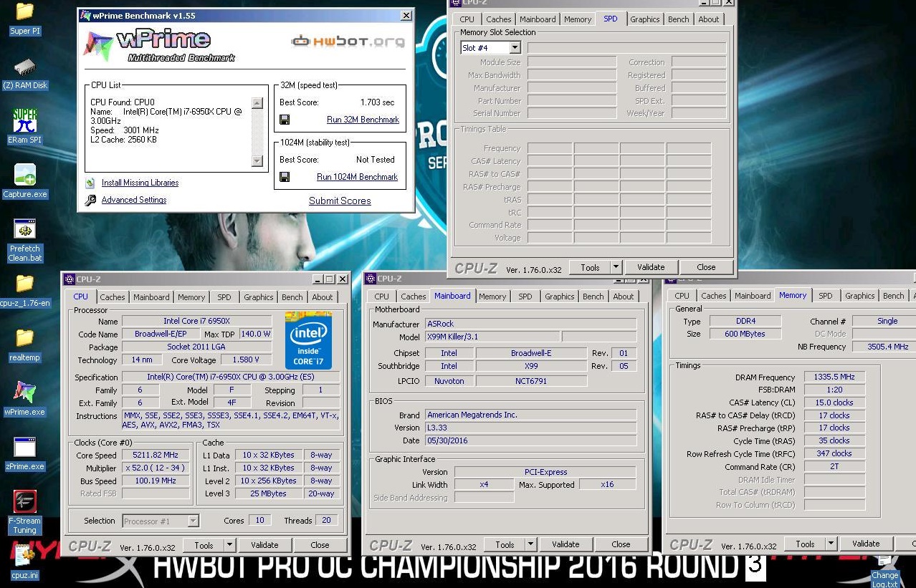Click Validate in Memory window
This screenshot has width=916, height=588.
pos(866,544)
